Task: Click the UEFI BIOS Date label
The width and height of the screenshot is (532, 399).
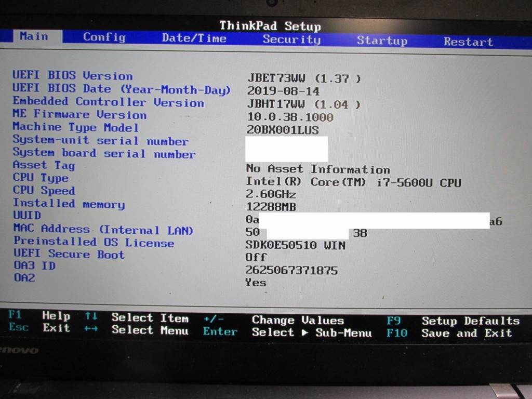Action: [122, 89]
